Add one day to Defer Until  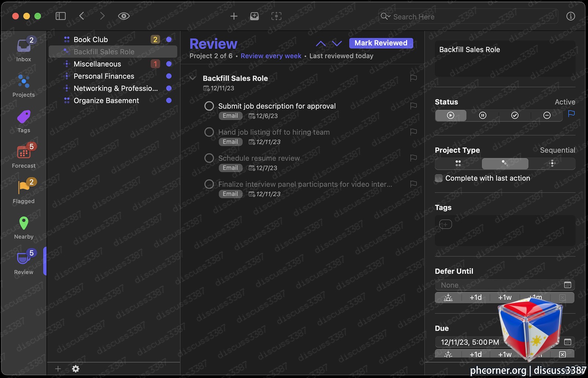(x=476, y=297)
